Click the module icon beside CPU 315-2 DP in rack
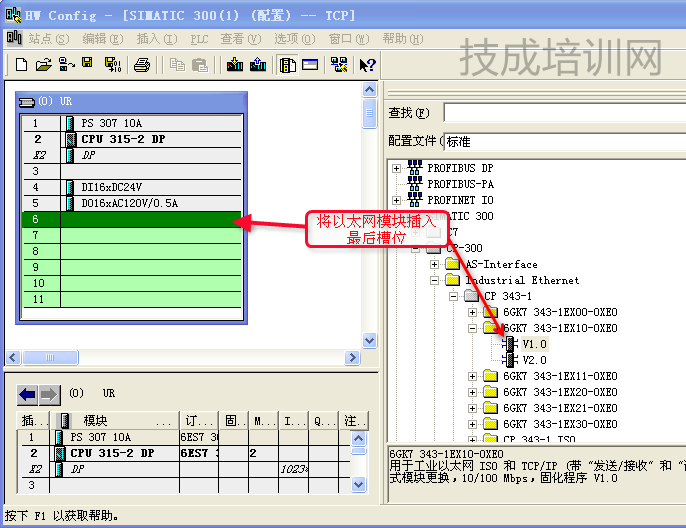686x528 pixels. 70,140
